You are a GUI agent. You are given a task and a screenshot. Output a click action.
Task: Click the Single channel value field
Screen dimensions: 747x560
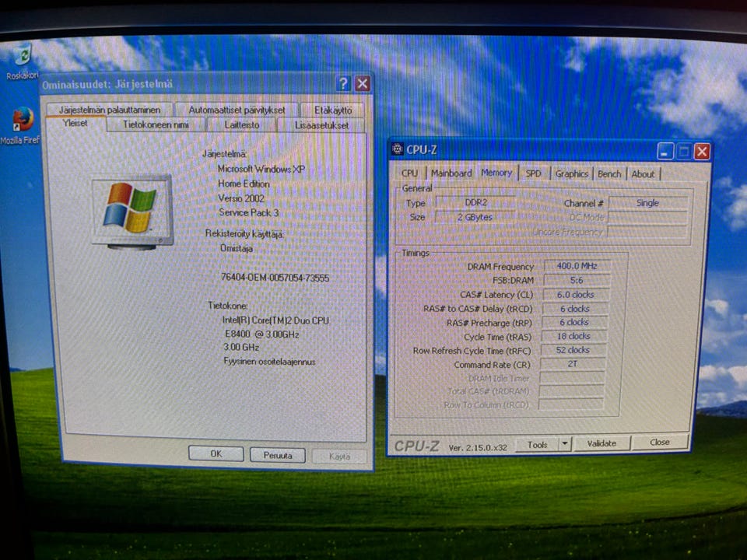648,203
